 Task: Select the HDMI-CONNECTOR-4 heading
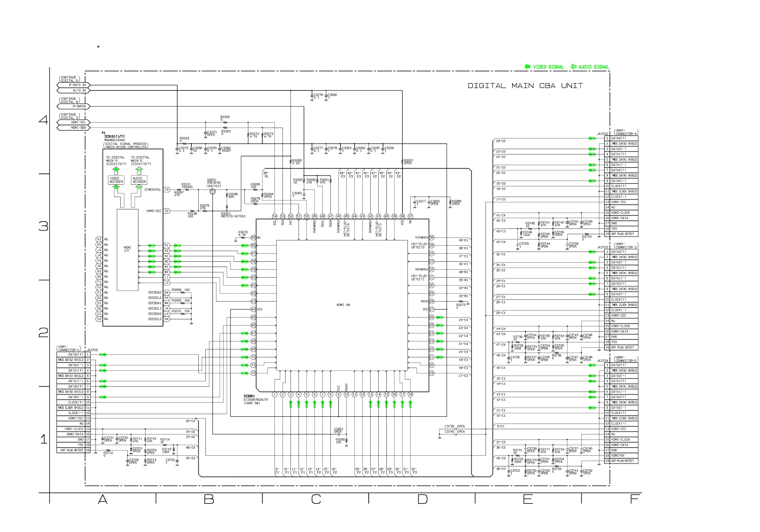(x=626, y=132)
